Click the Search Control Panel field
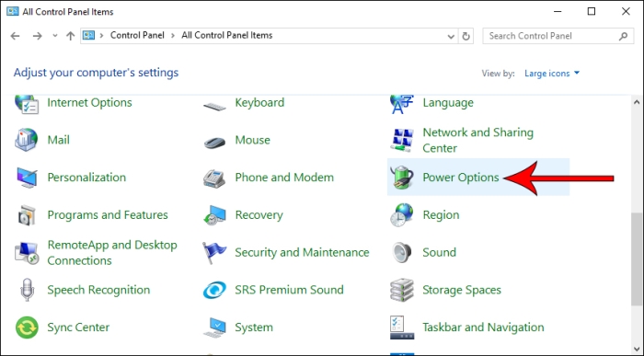Screen dimensions: 644x356 (x=558, y=36)
